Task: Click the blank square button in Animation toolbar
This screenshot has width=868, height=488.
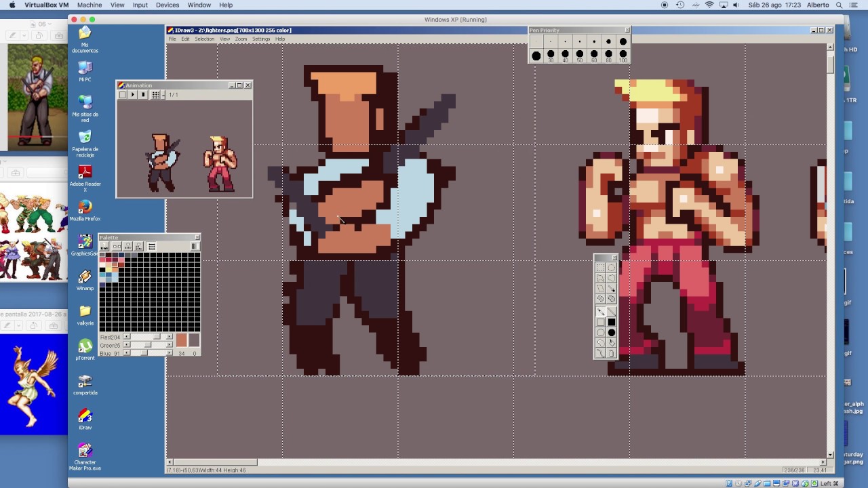Action: [123, 95]
